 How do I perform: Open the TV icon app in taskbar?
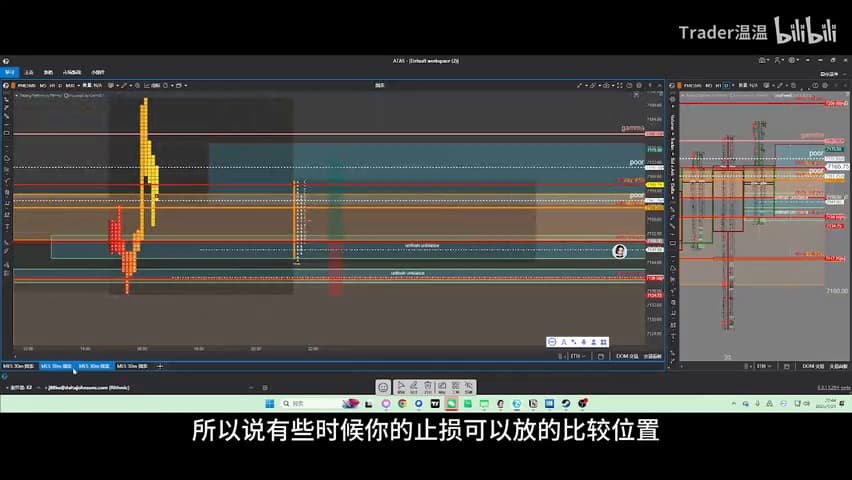pyautogui.click(x=435, y=403)
